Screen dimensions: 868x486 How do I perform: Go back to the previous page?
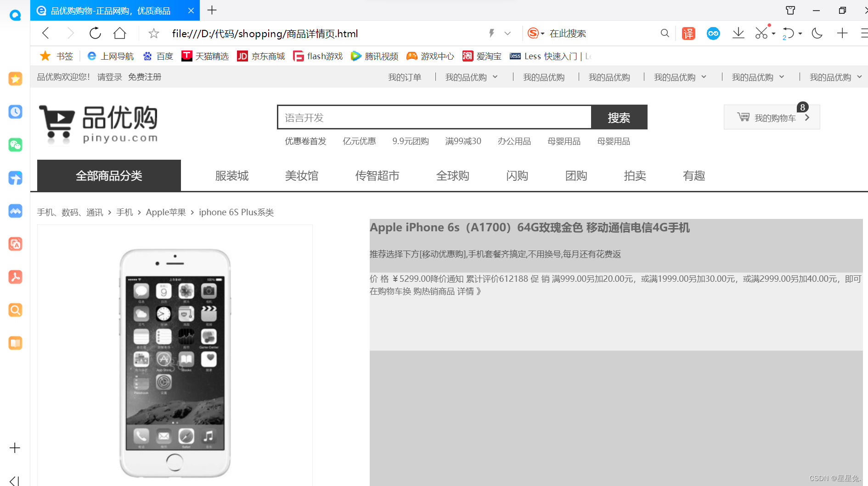45,33
